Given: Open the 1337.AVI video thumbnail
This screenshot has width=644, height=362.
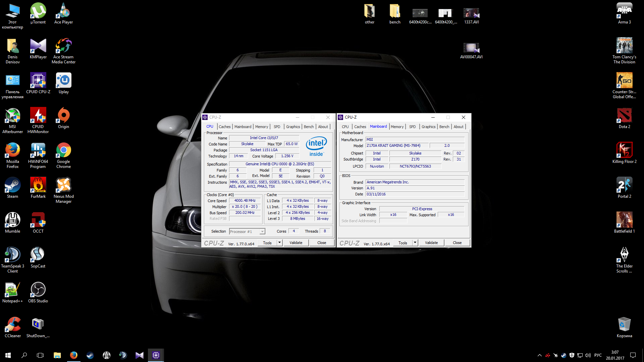Looking at the screenshot, I should (x=471, y=13).
